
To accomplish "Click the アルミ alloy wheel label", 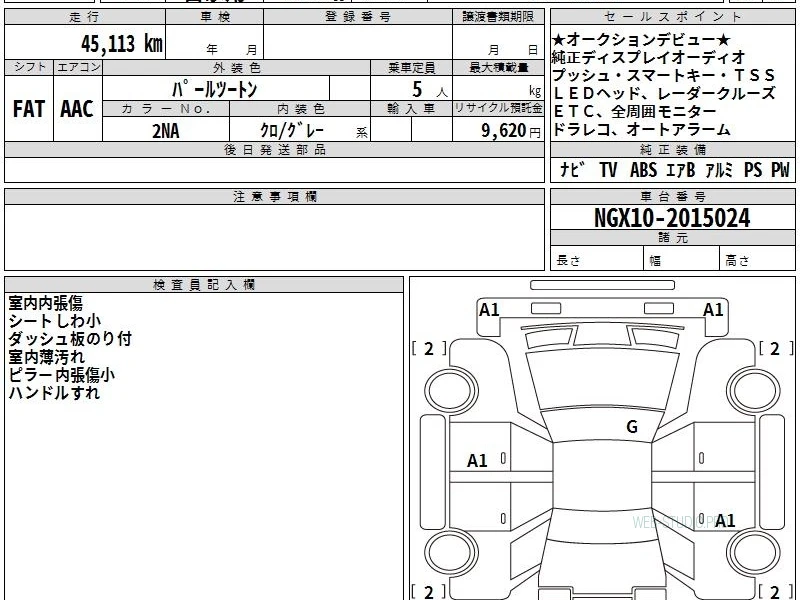I will point(719,170).
